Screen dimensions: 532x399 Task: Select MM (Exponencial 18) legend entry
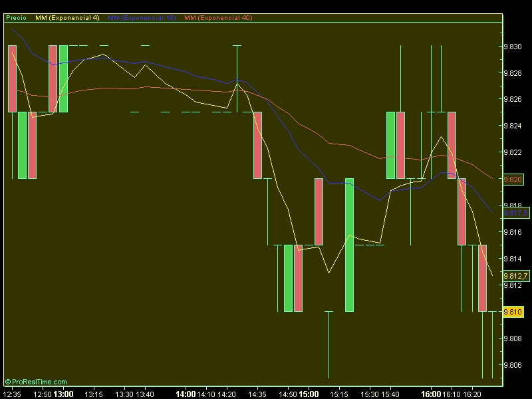(x=142, y=18)
